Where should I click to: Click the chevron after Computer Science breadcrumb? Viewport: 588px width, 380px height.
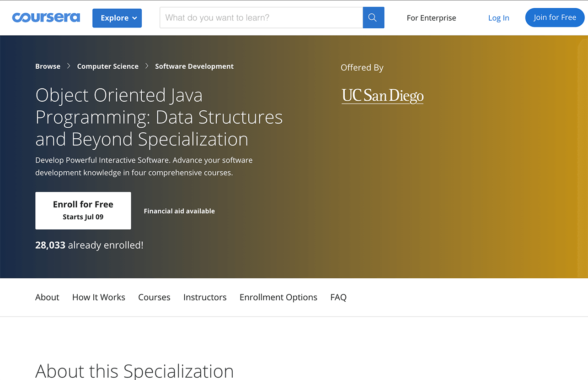(x=147, y=66)
